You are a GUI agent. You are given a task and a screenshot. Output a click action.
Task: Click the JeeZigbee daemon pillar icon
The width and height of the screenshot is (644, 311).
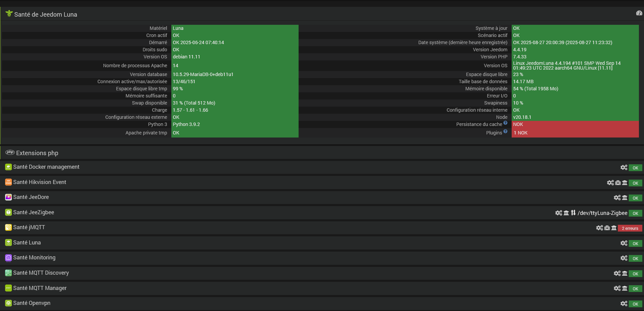coord(566,213)
